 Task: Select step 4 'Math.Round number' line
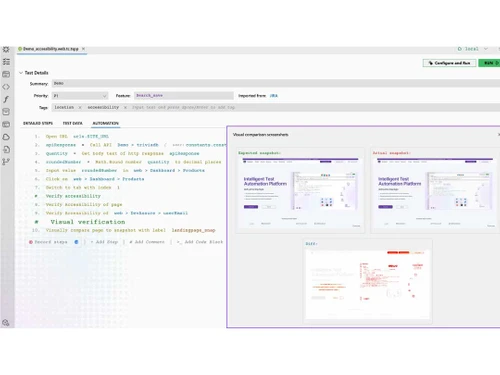pyautogui.click(x=133, y=162)
